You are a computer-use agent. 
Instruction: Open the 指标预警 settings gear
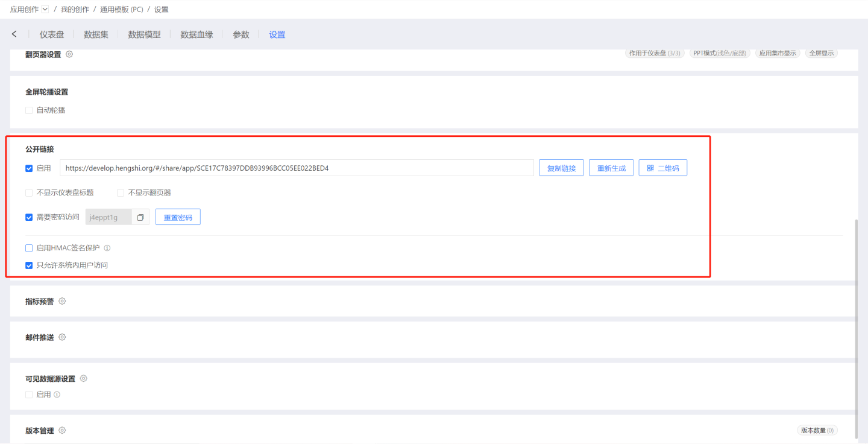tap(62, 301)
